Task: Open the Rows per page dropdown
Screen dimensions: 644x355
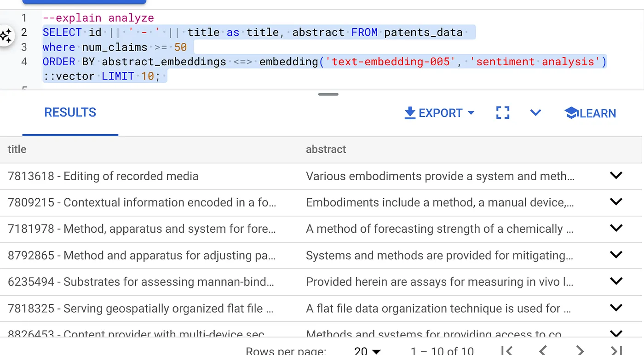Action: click(368, 351)
